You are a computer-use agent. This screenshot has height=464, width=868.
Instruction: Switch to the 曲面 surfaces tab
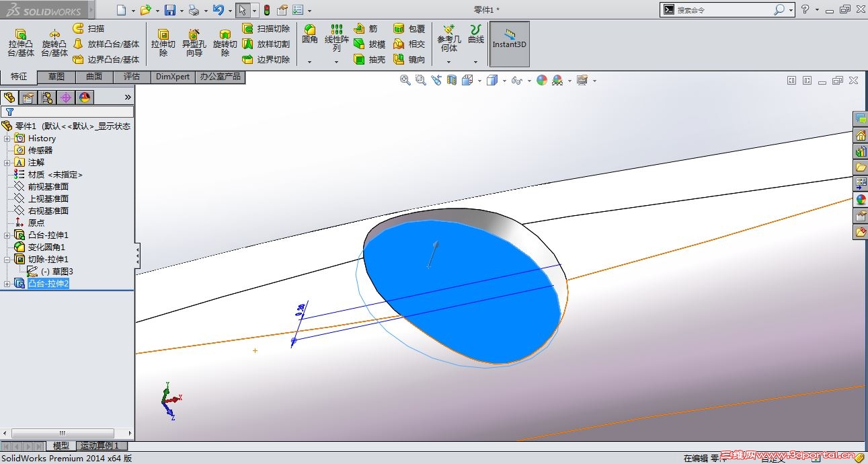pyautogui.click(x=94, y=77)
